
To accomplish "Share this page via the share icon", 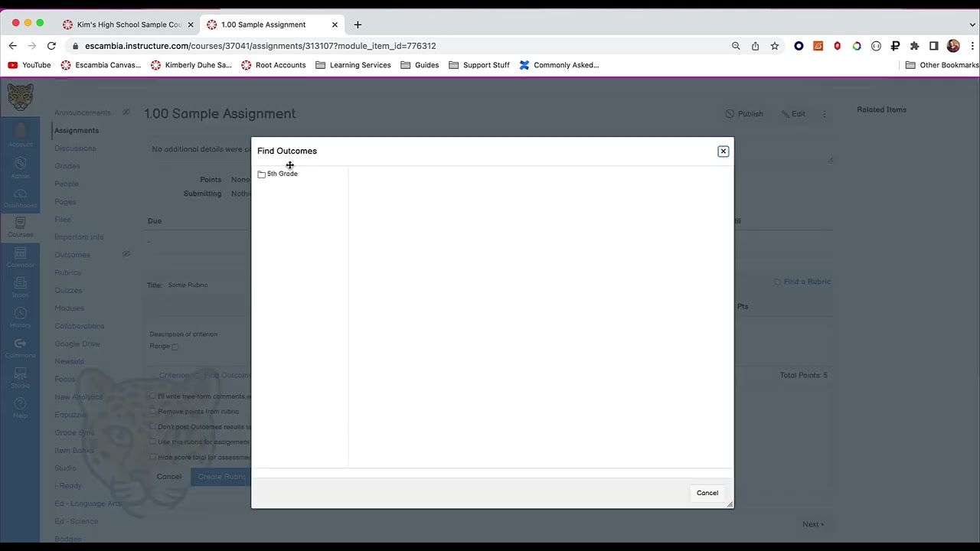I will (755, 46).
